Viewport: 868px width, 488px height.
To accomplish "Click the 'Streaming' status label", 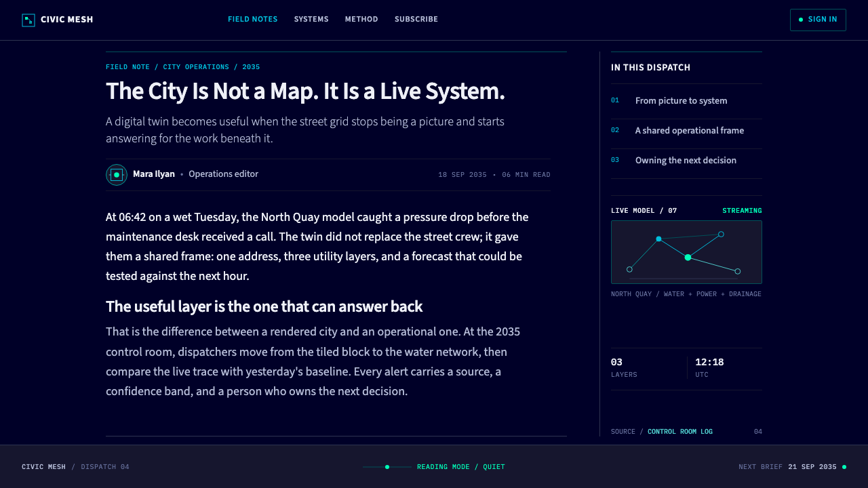I will (742, 211).
